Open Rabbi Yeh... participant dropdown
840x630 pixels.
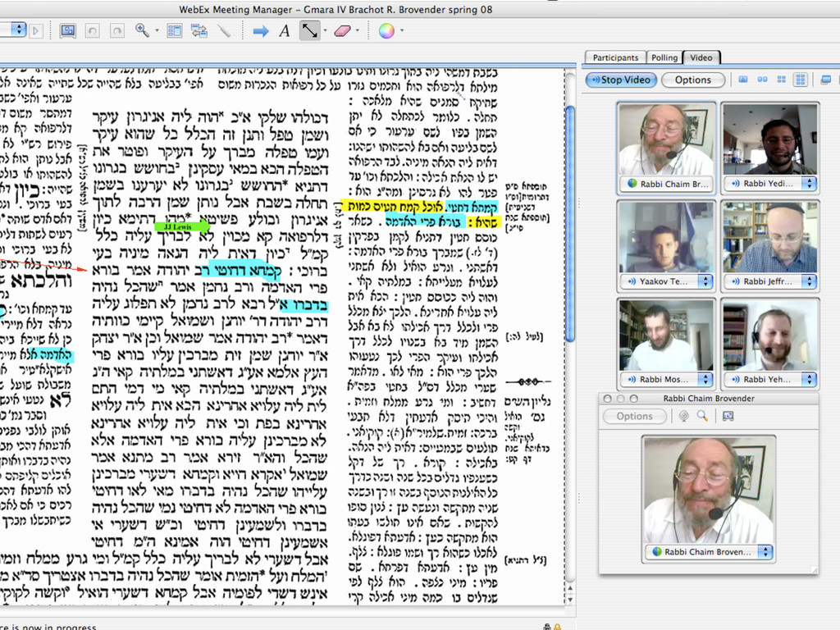tap(809, 379)
